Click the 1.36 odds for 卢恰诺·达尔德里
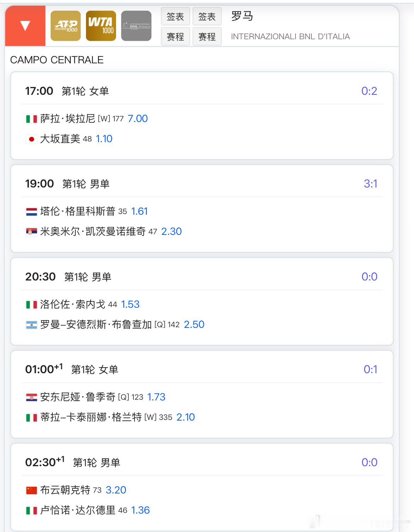Viewport: 414px width, 532px height. (x=140, y=510)
